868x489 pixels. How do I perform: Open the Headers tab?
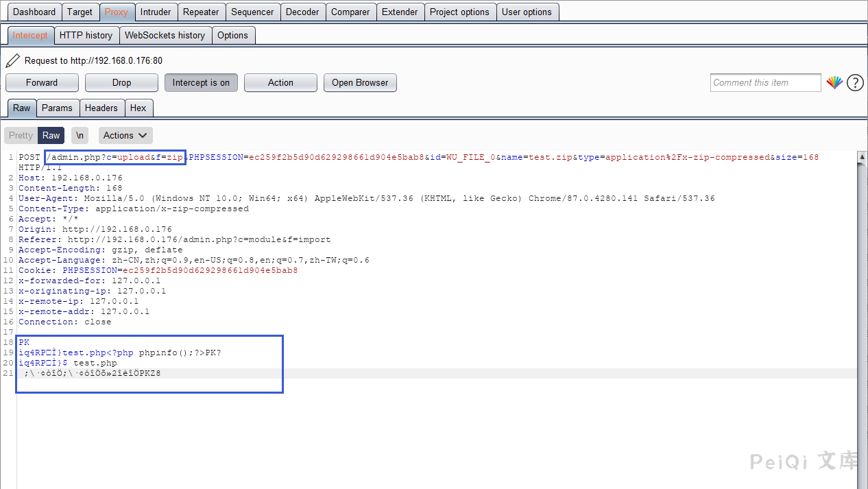pos(101,108)
